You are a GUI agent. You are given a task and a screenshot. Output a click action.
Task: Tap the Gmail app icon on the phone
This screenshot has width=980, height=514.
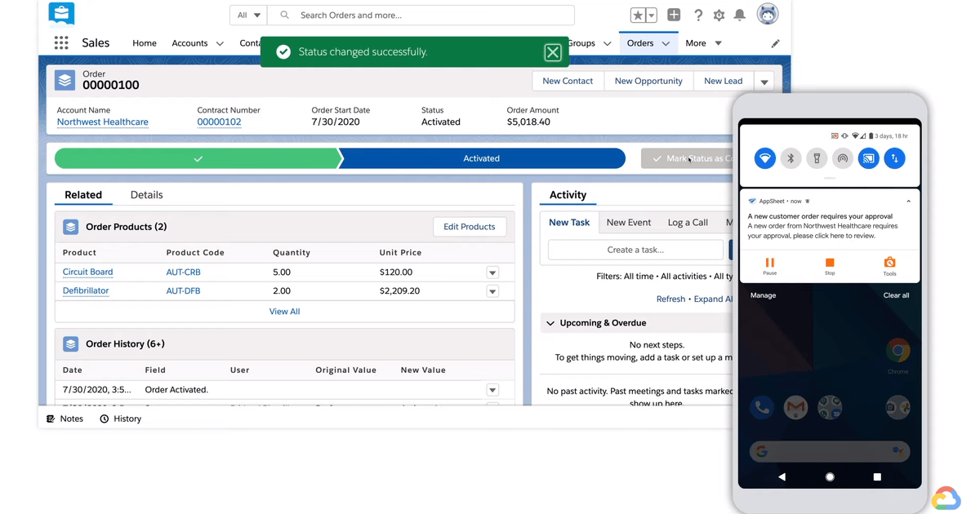click(x=795, y=406)
